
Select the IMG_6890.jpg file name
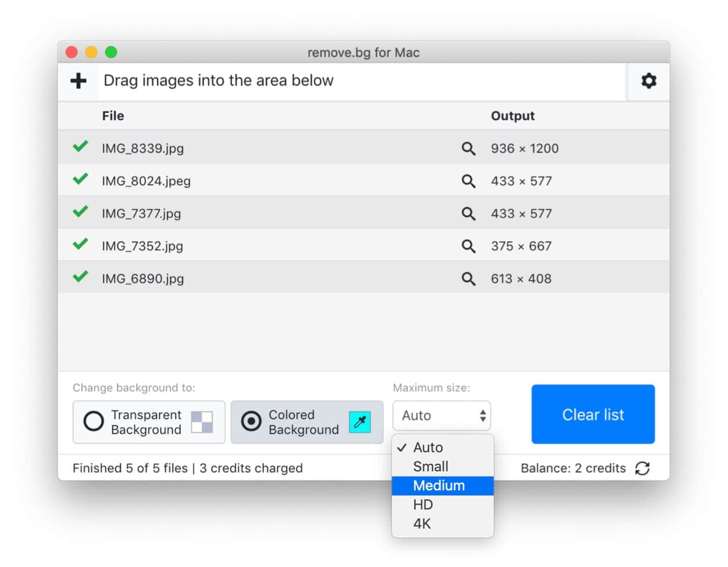click(x=143, y=278)
